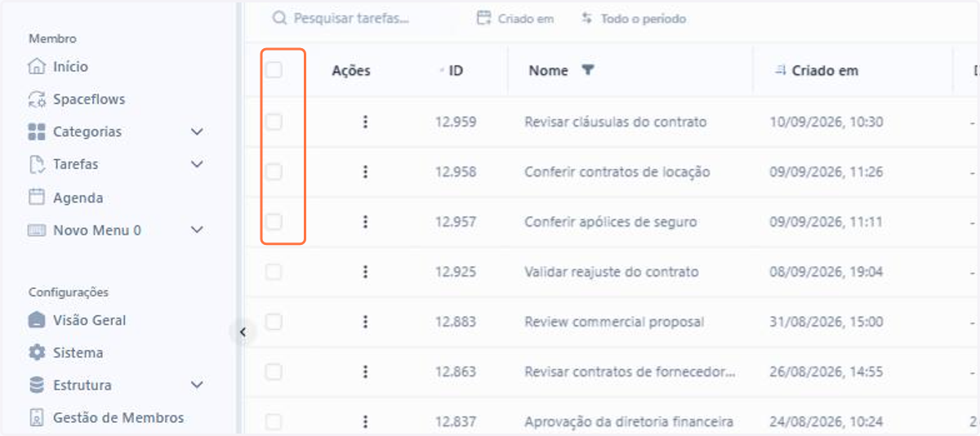This screenshot has height=436, width=980.
Task: Click the search magnifier icon
Action: [279, 18]
